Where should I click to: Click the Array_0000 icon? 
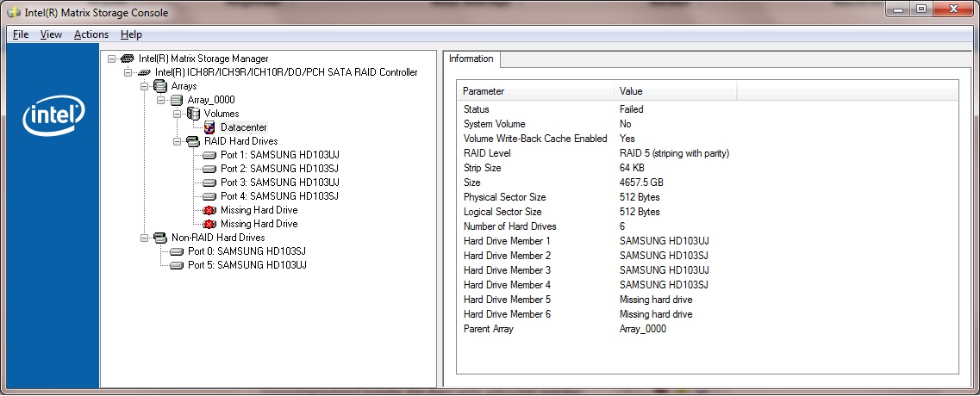point(177,100)
